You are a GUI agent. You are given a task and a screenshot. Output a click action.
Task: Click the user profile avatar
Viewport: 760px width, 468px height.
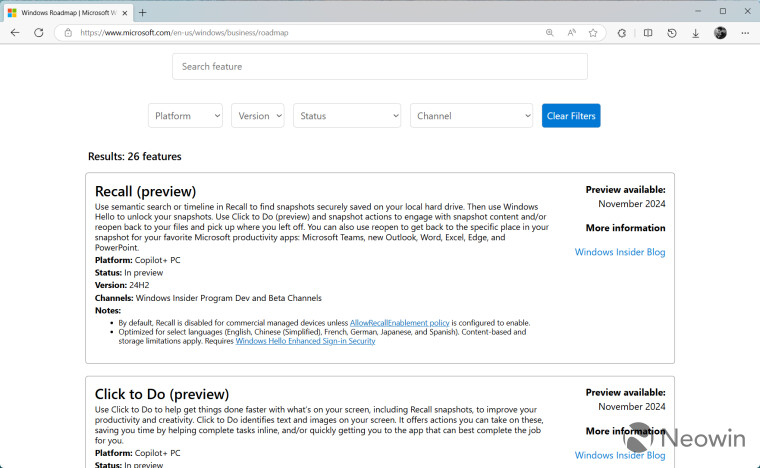[720, 32]
